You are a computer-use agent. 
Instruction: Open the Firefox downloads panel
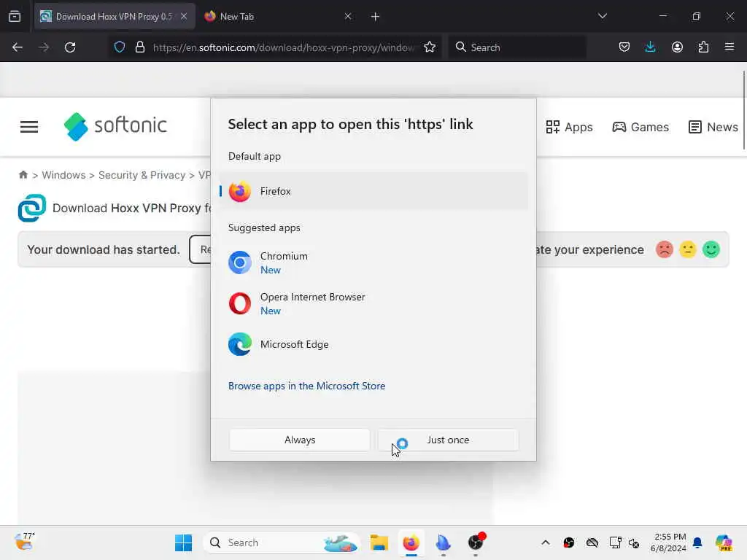pyautogui.click(x=650, y=47)
